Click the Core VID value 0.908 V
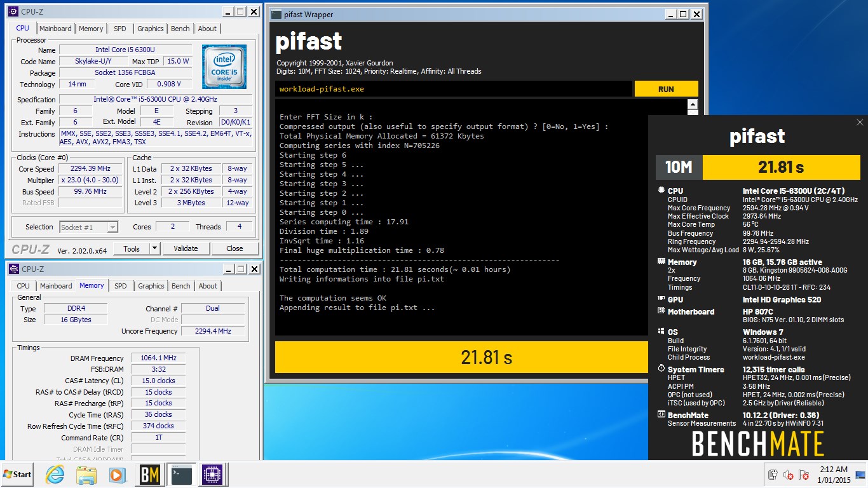The image size is (868, 488). pyautogui.click(x=169, y=85)
